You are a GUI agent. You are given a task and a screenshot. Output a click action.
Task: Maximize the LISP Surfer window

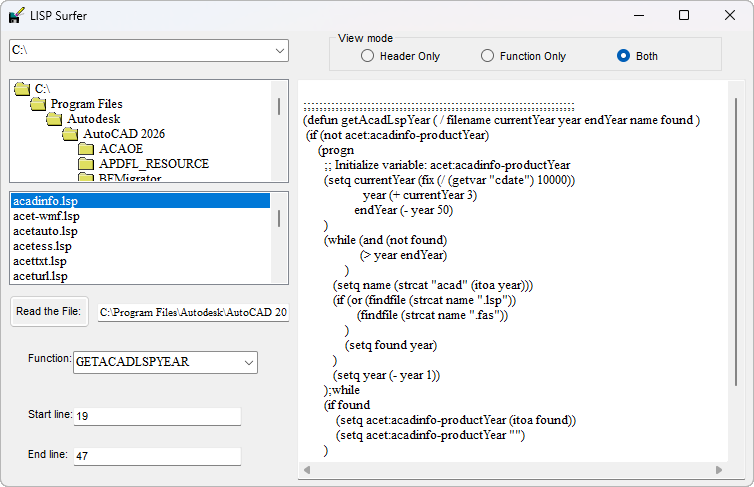[x=684, y=15]
